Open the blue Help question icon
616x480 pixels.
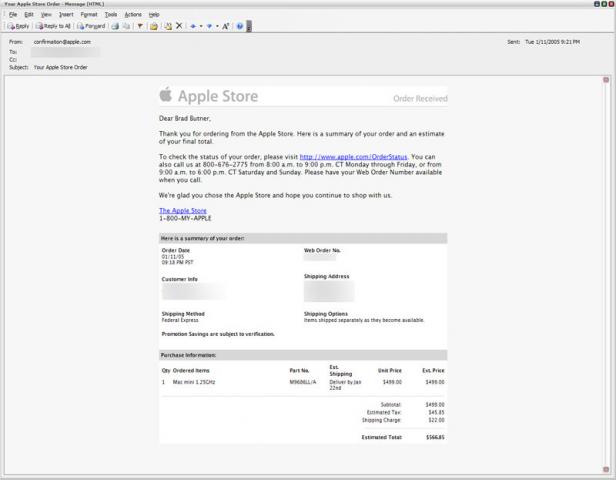[240, 26]
